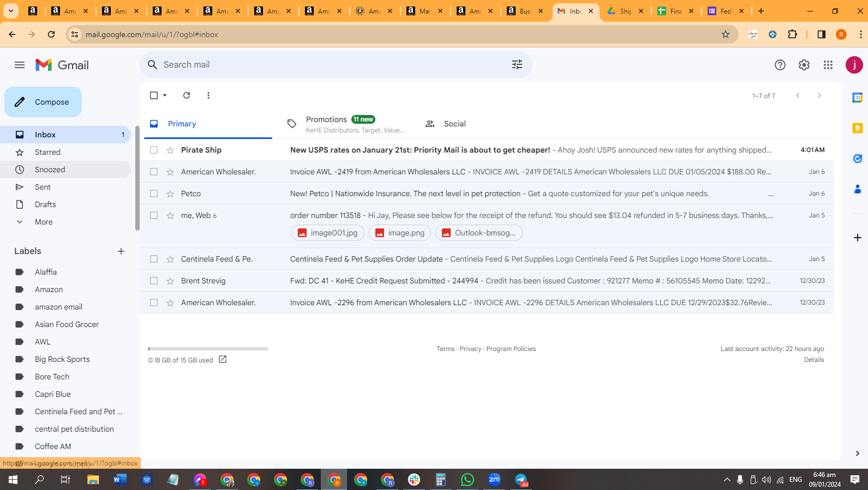Open storage management link icon
This screenshot has width=868, height=490.
click(x=223, y=359)
